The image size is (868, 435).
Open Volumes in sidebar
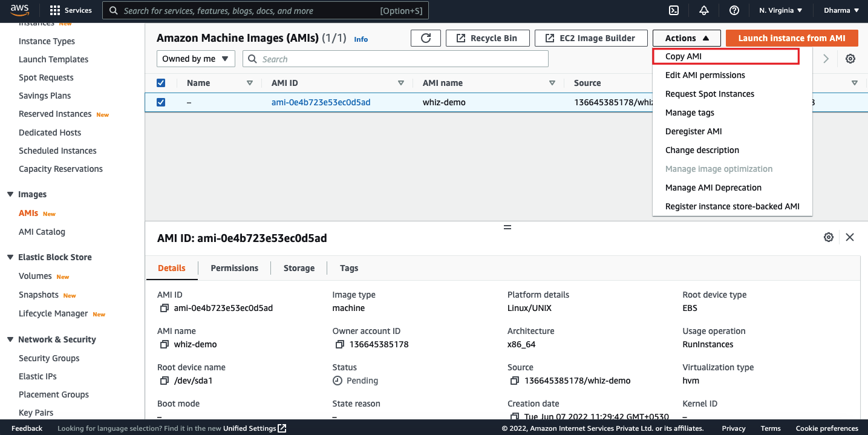(35, 276)
